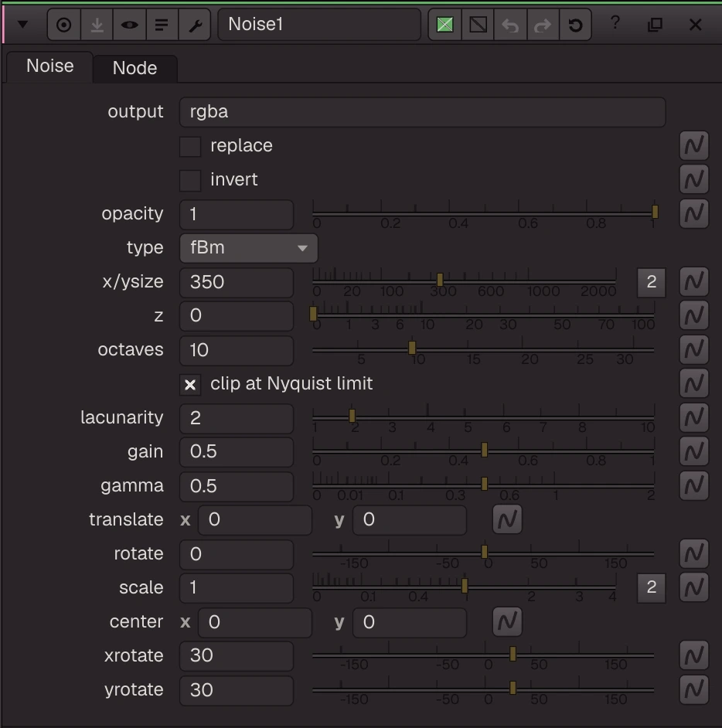Click the opacity slider

tap(483, 213)
